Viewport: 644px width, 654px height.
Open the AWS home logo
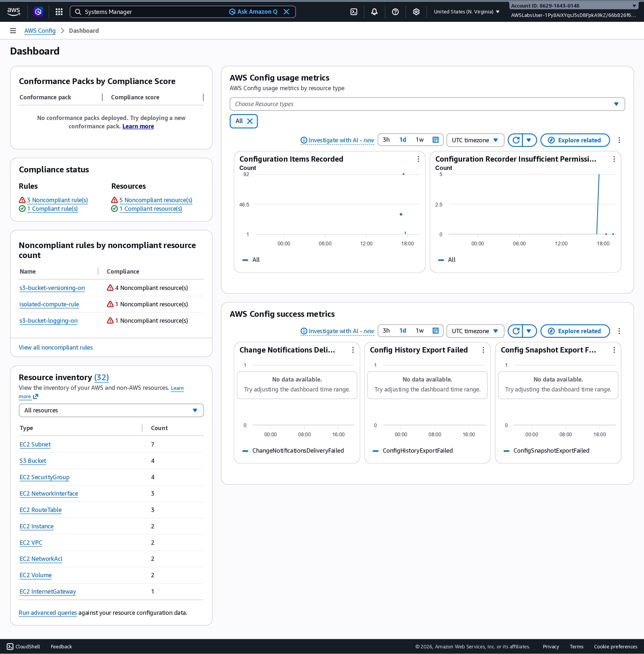click(x=13, y=12)
